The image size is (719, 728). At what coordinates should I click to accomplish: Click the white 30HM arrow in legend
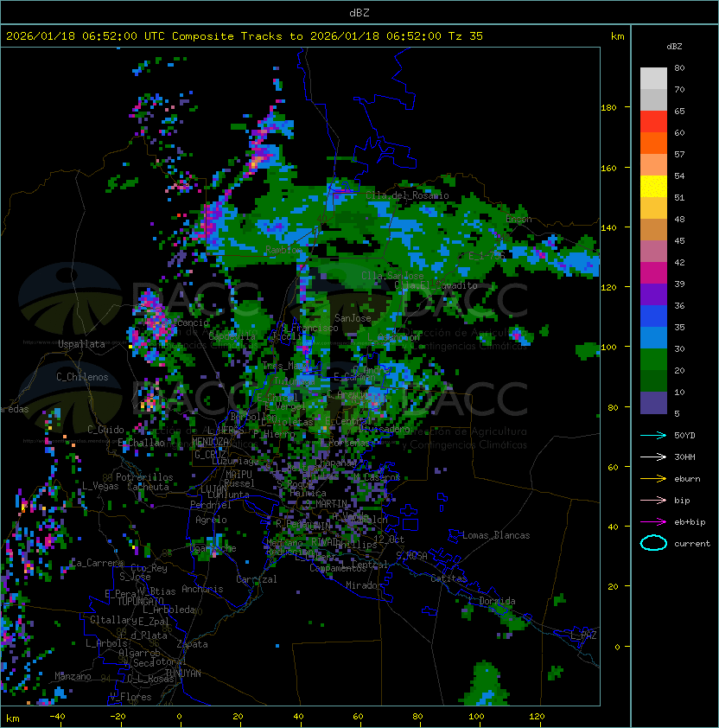click(653, 457)
